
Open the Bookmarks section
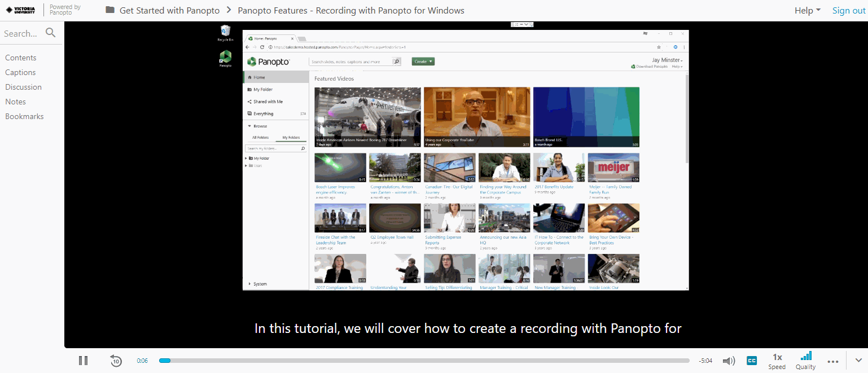coord(24,116)
